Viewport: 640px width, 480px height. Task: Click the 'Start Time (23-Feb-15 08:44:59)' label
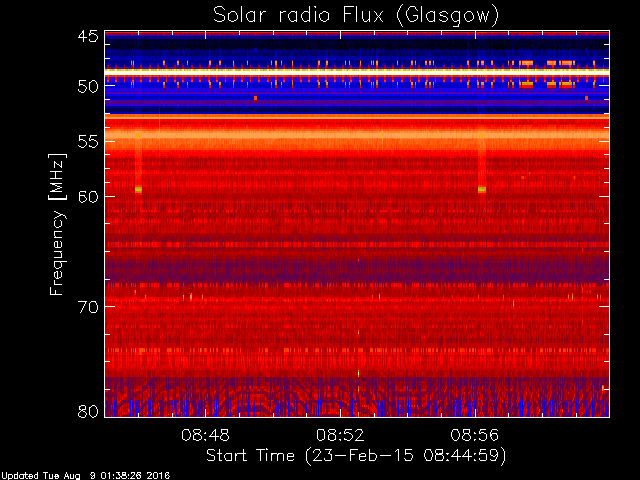coord(356,456)
